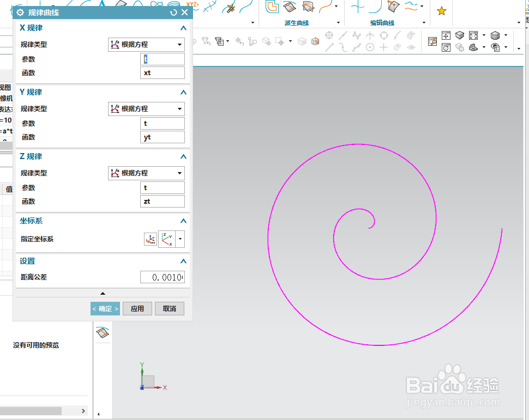Click the Rotate view icon
Image resolution: width=529 pixels, height=420 pixels.
coord(446,47)
